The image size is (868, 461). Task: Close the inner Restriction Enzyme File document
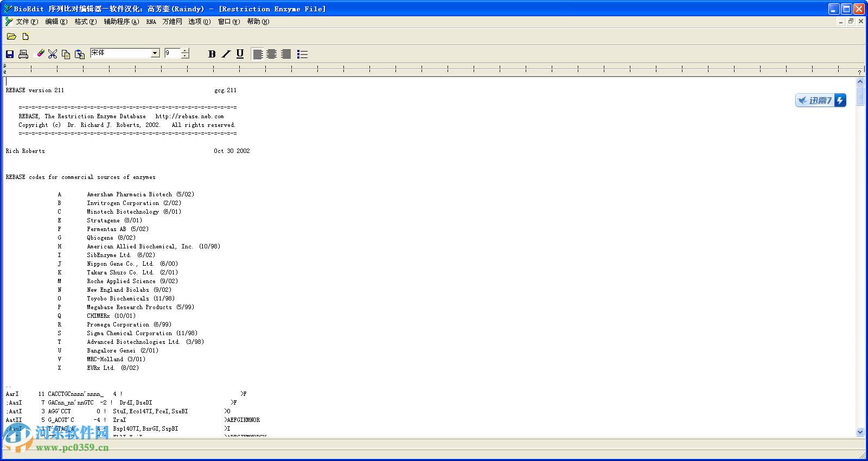pyautogui.click(x=860, y=22)
